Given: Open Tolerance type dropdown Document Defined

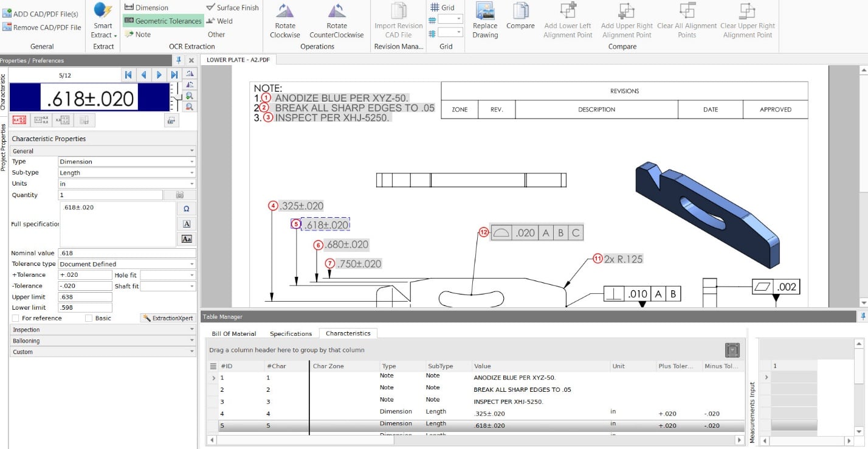Looking at the screenshot, I should click(127, 264).
